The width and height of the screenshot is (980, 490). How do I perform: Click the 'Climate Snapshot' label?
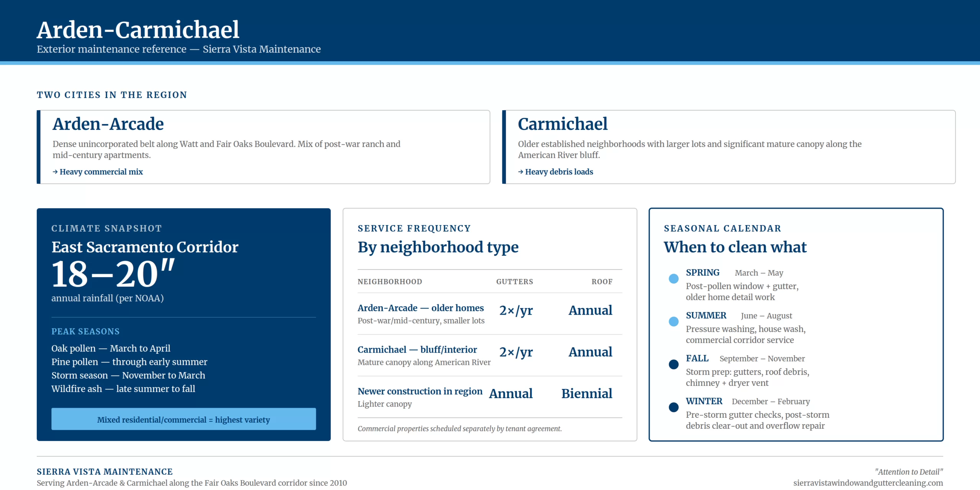(107, 229)
